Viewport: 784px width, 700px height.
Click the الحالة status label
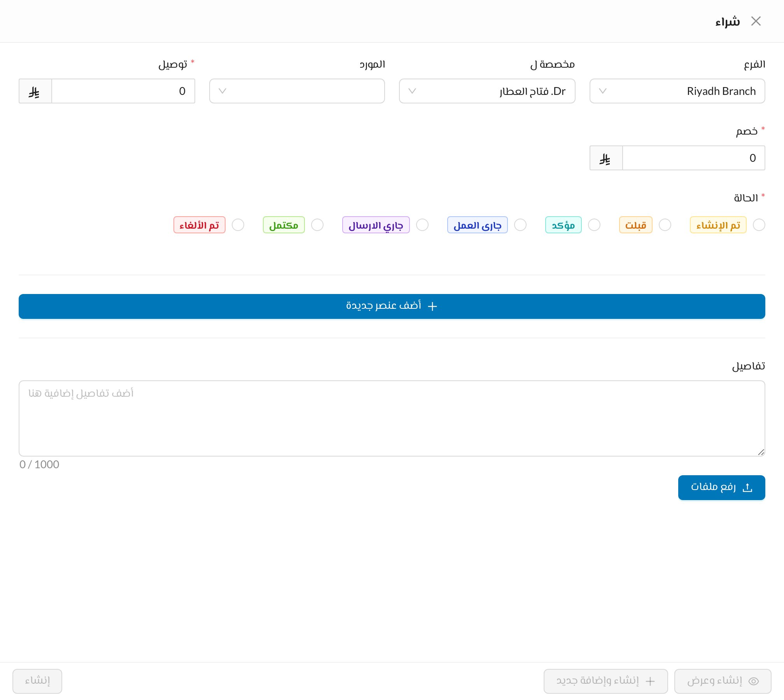pos(746,198)
